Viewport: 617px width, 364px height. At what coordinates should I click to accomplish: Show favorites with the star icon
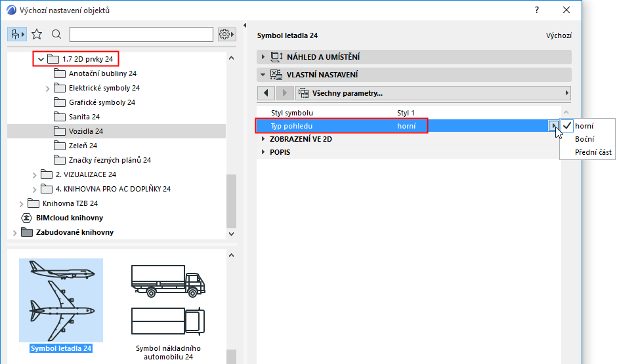tap(37, 35)
